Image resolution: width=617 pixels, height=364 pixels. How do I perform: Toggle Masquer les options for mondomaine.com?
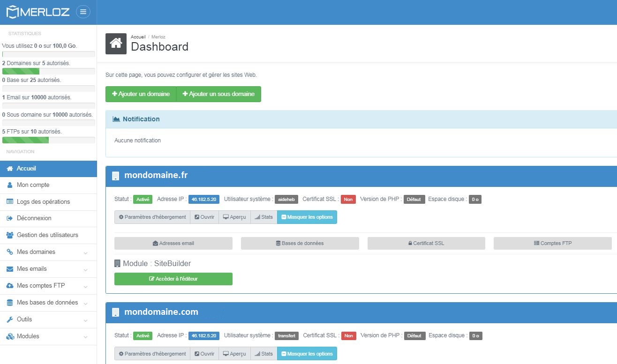[307, 354]
